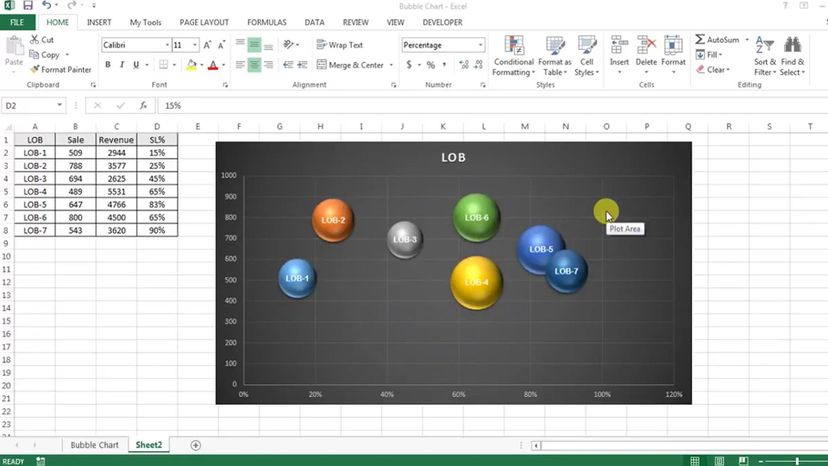
Task: Click the Fill Color yellow bucket
Action: point(192,65)
